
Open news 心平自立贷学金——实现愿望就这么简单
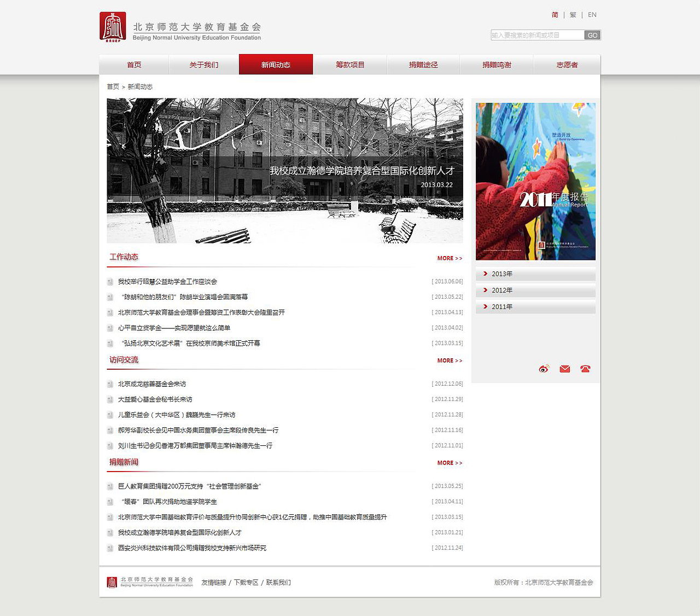(x=174, y=328)
